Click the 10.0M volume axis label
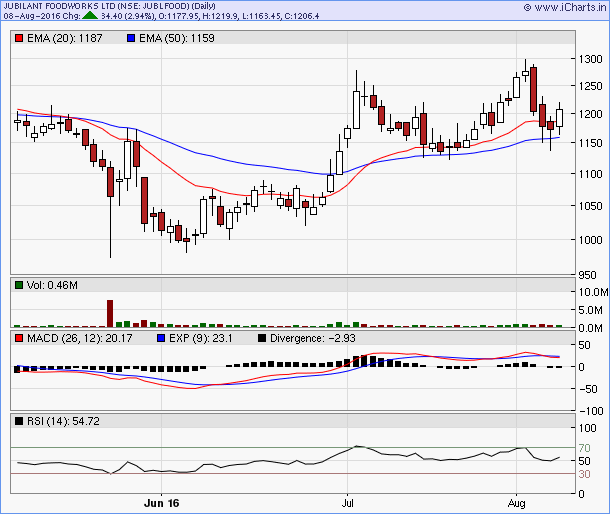The image size is (610, 514). point(593,292)
